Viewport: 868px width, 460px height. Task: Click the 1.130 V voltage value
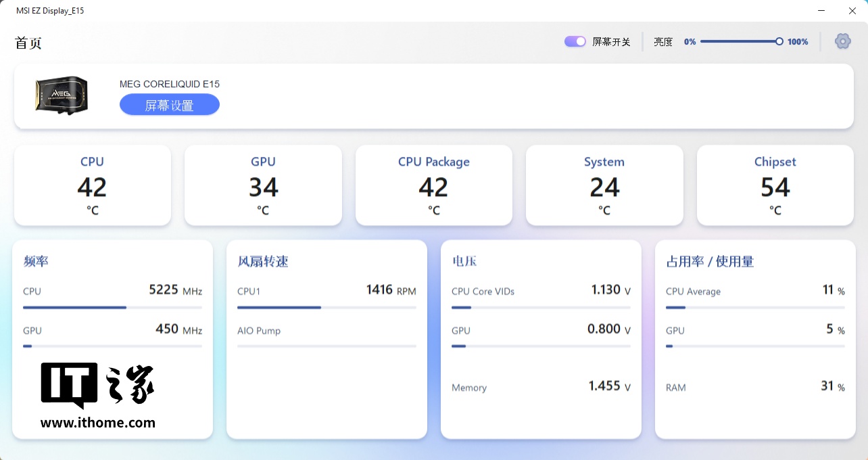pyautogui.click(x=610, y=290)
